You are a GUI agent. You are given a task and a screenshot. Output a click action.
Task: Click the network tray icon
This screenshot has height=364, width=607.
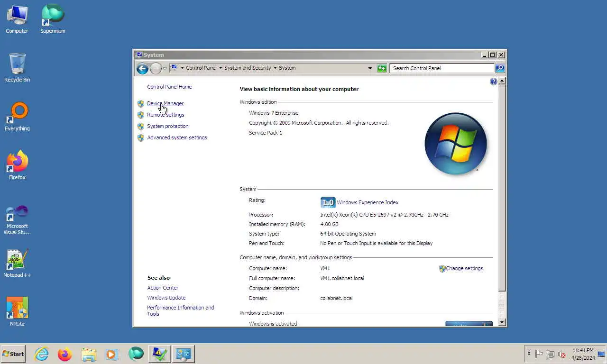pos(551,354)
